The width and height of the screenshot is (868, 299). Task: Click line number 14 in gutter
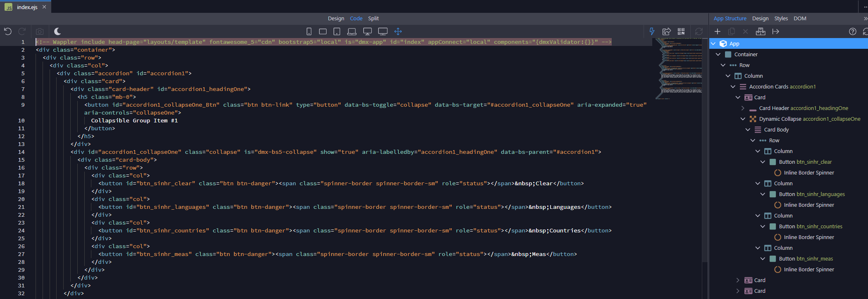[x=21, y=152]
